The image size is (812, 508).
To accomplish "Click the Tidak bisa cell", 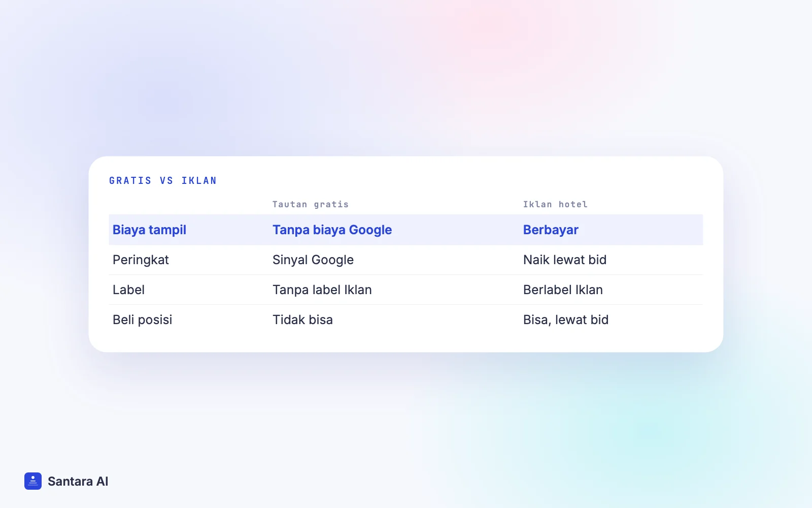I will click(302, 320).
